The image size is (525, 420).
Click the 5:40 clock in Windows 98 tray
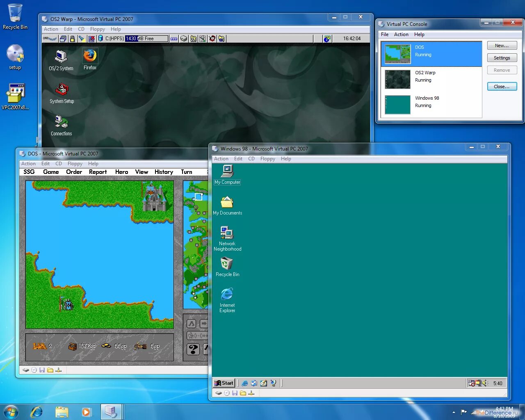click(x=498, y=383)
